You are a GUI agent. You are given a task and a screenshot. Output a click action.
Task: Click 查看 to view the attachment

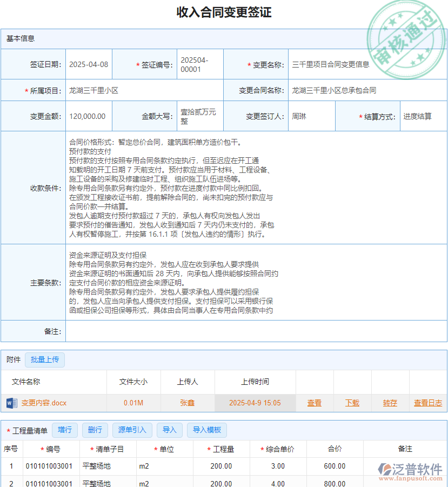(315, 403)
